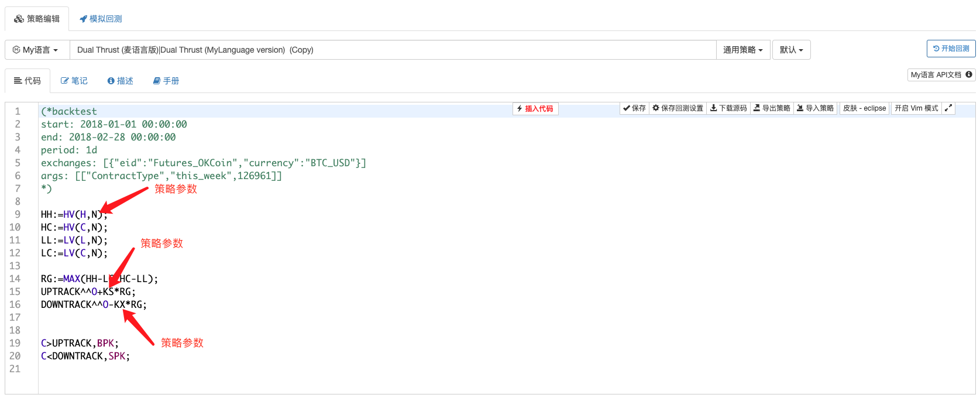The height and width of the screenshot is (398, 980).
Task: Open the 通用策略 category dropdown
Action: pyautogui.click(x=743, y=50)
